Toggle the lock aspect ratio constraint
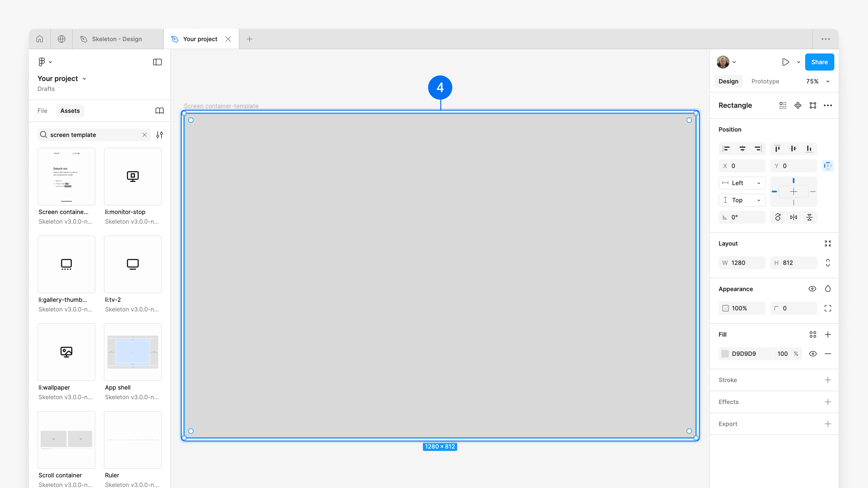 828,263
